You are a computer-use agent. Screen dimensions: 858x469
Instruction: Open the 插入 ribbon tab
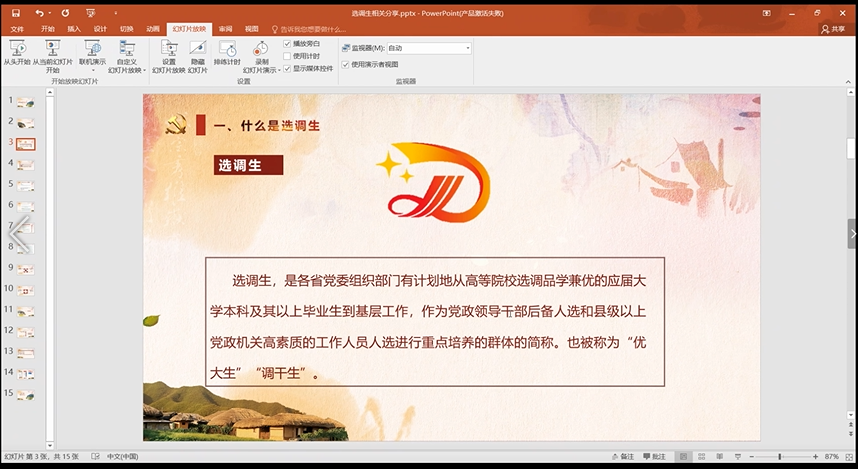74,29
